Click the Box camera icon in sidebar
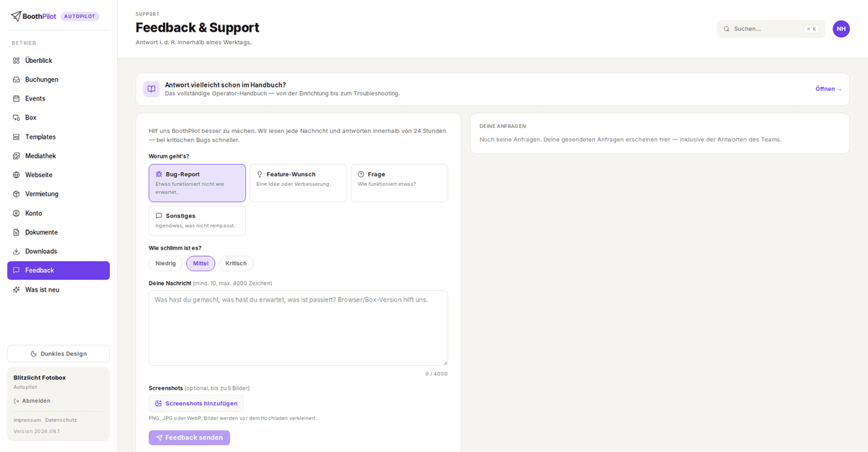The image size is (868, 452). pyautogui.click(x=17, y=117)
